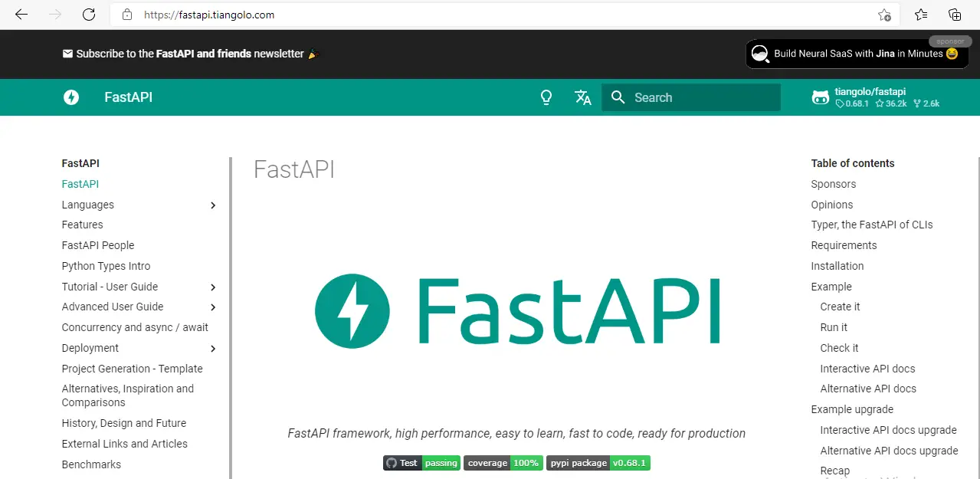Image resolution: width=980 pixels, height=479 pixels.
Task: Open Benchmarks page in sidebar
Action: pos(91,464)
